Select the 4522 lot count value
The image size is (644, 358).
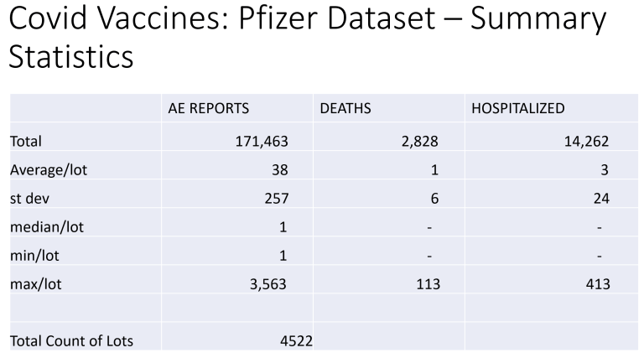pyautogui.click(x=296, y=340)
